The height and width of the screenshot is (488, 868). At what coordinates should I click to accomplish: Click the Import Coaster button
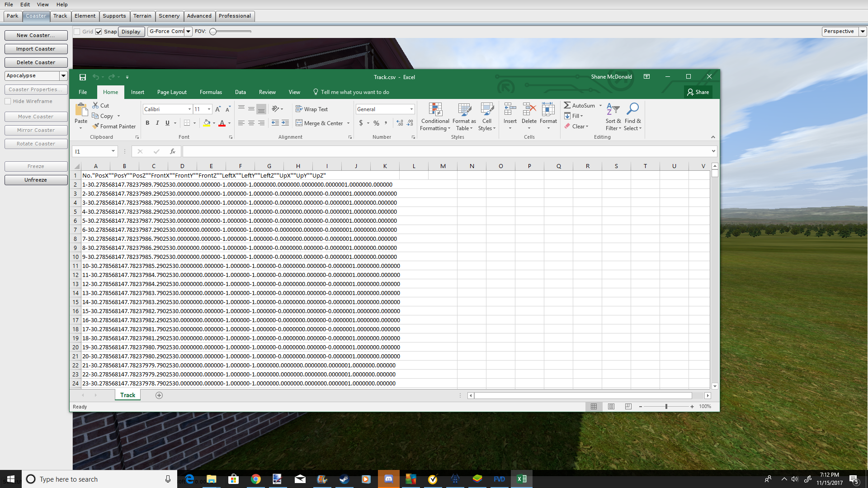coord(36,49)
